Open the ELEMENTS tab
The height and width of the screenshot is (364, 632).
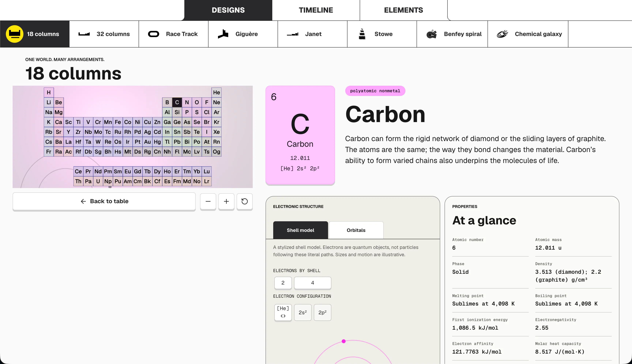click(x=403, y=10)
